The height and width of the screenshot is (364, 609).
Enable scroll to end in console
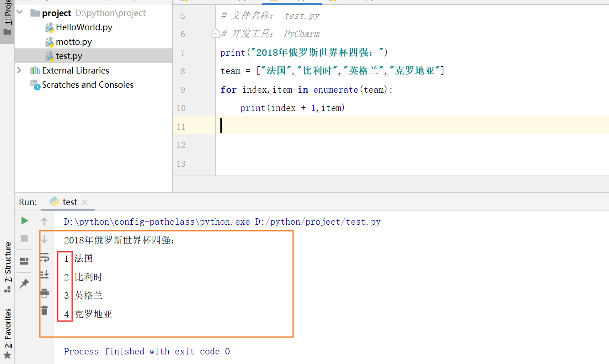(44, 274)
